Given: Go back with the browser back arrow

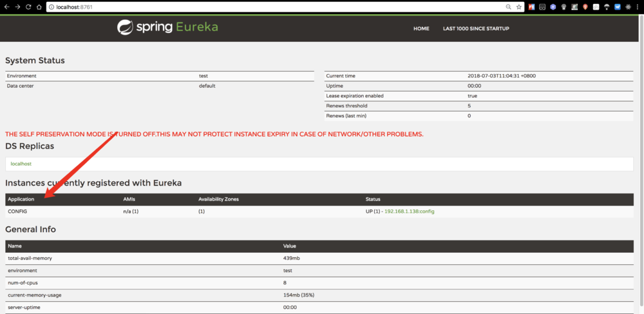Looking at the screenshot, I should [x=7, y=7].
